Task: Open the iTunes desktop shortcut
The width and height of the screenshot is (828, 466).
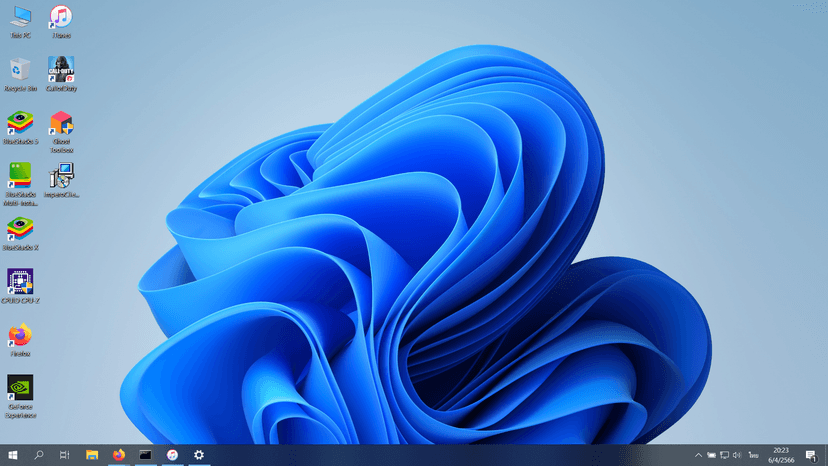Action: 61,18
